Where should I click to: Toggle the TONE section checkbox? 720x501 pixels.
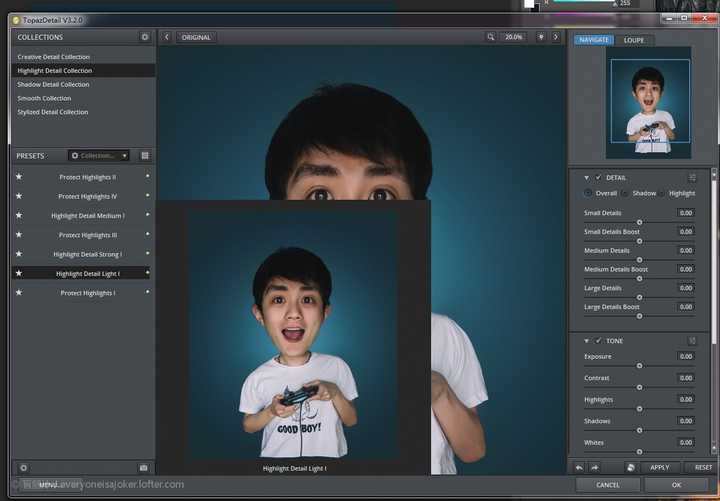[x=598, y=341]
